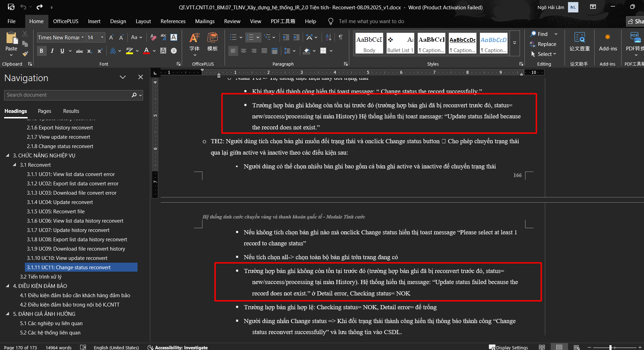The width and height of the screenshot is (644, 350).
Task: Open the Undo icon in title bar
Action: (x=23, y=7)
